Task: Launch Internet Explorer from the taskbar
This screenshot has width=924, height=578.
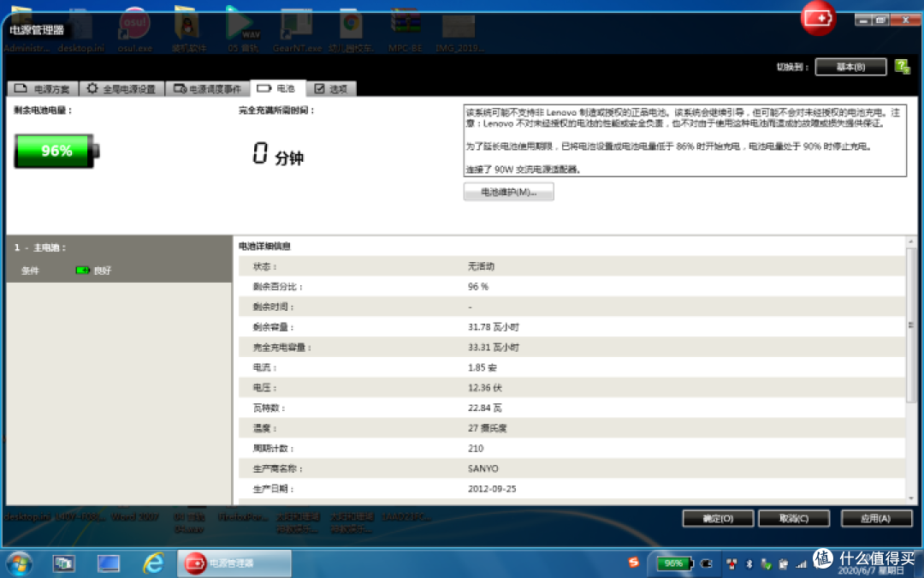Action: (x=153, y=563)
